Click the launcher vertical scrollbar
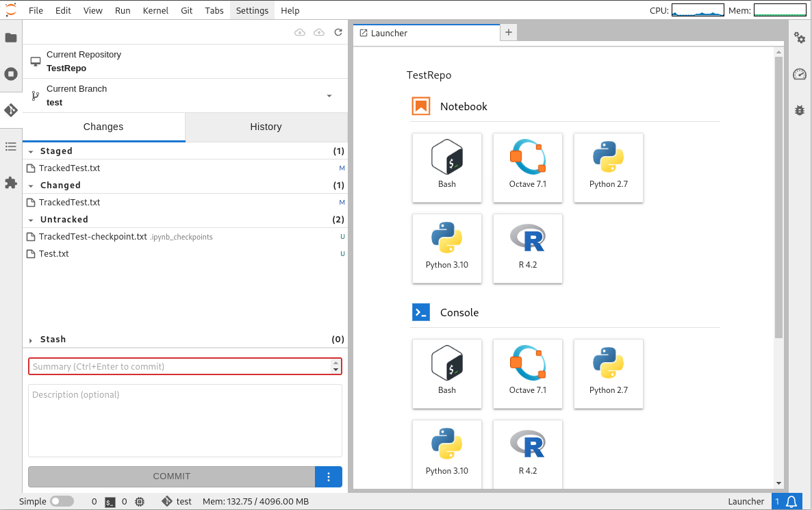This screenshot has width=812, height=510. 779,196
